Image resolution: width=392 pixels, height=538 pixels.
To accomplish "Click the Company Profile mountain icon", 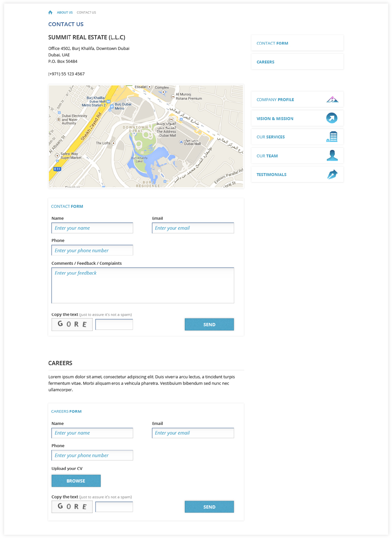I will pos(332,99).
